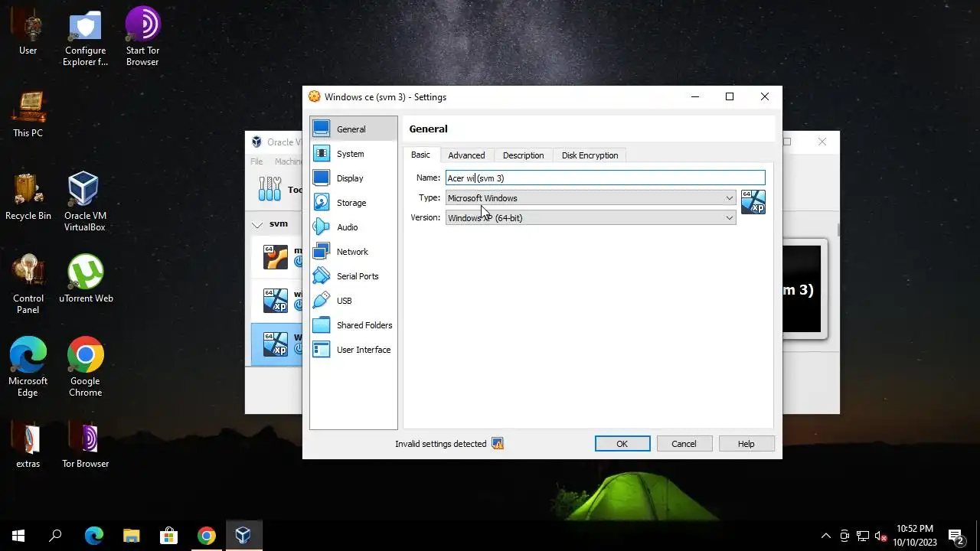980x551 pixels.
Task: Open Configure Explorer desktop shortcut
Action: click(x=85, y=38)
